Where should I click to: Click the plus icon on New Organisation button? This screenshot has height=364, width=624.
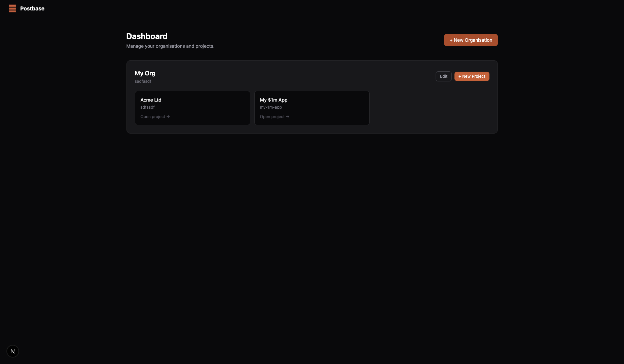click(x=451, y=40)
